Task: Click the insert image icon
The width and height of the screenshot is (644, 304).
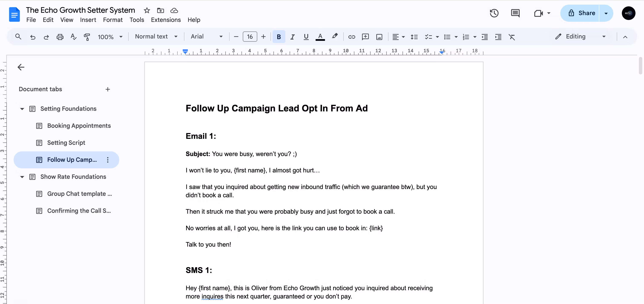Action: pos(379,37)
